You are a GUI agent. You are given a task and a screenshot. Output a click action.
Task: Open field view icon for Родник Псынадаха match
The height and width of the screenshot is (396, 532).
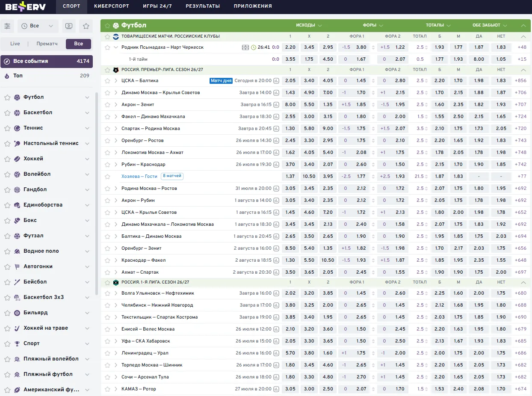coord(245,47)
